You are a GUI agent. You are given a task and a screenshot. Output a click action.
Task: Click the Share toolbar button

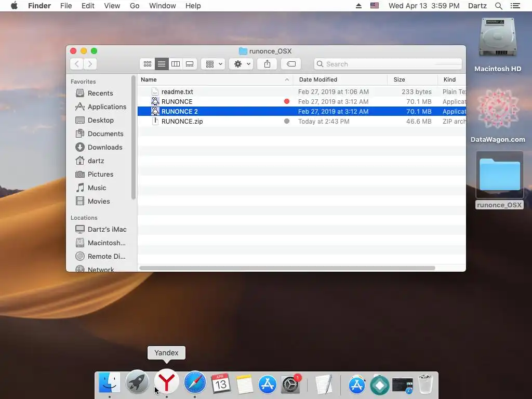pos(267,64)
